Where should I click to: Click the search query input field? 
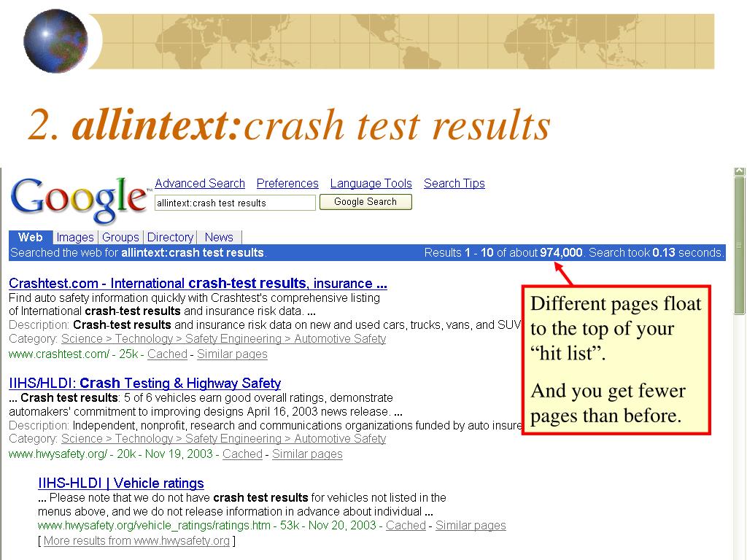[235, 203]
